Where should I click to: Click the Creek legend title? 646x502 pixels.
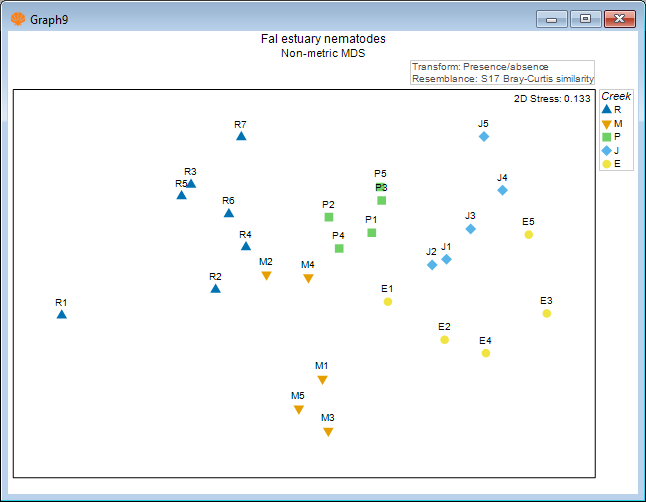click(616, 95)
